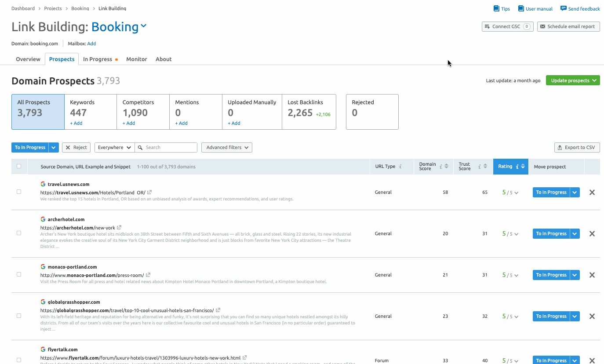Remove archerhotel.com prospect with X
The width and height of the screenshot is (604, 364).
(592, 233)
